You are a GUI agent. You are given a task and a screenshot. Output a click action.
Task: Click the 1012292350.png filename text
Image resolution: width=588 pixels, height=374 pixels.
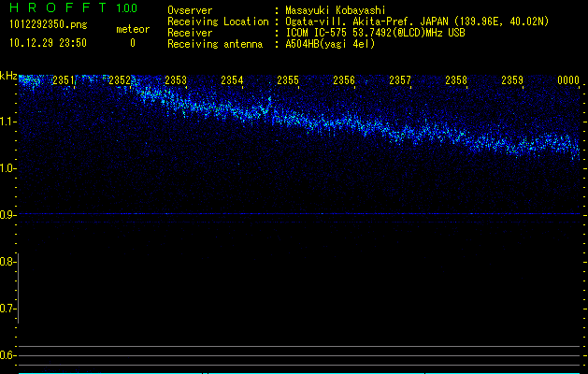pyautogui.click(x=49, y=25)
